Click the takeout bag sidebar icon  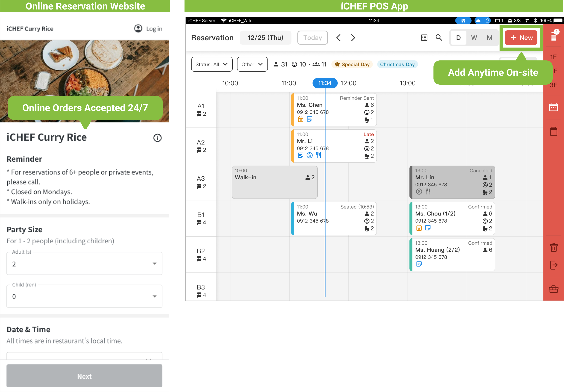pos(554,131)
